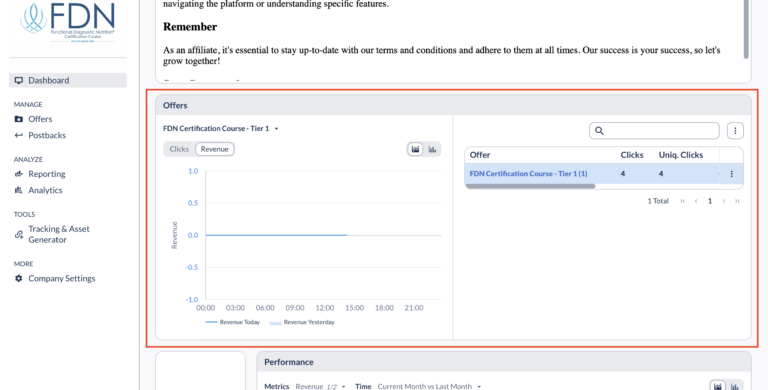
Task: Go to Offers in Manage section
Action: 40,119
